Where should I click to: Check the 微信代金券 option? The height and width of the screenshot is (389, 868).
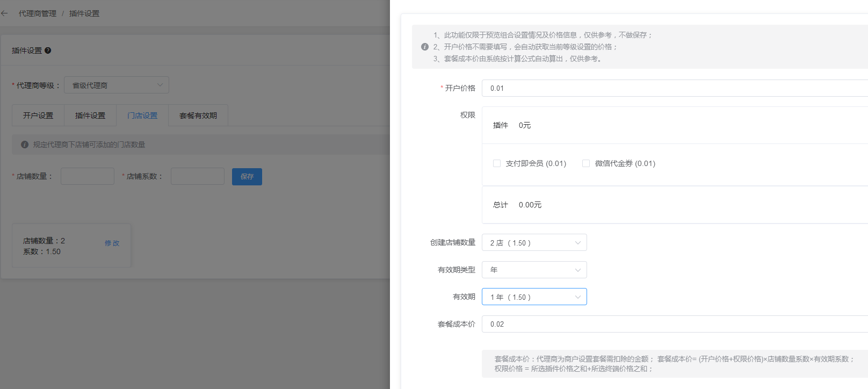(x=586, y=163)
